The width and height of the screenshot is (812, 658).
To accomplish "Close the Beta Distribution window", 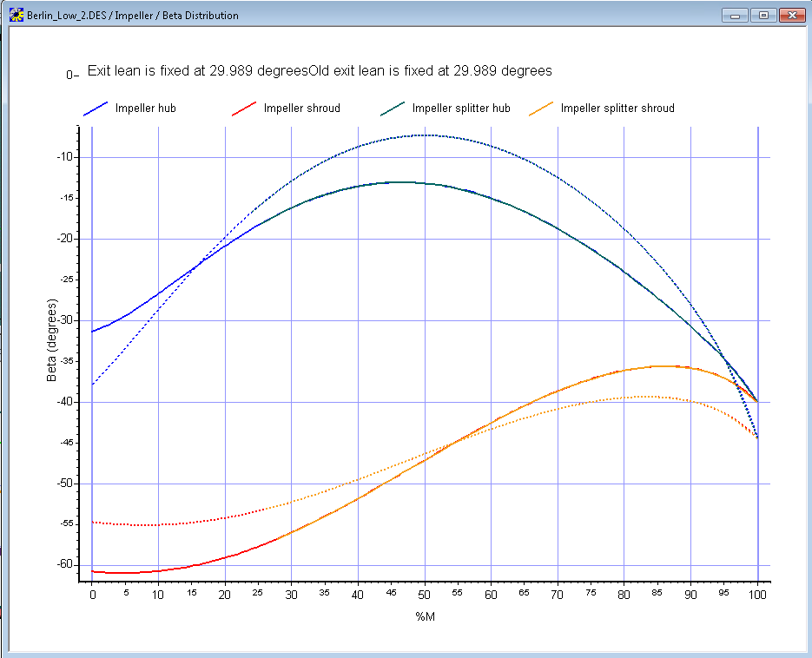I will click(791, 15).
